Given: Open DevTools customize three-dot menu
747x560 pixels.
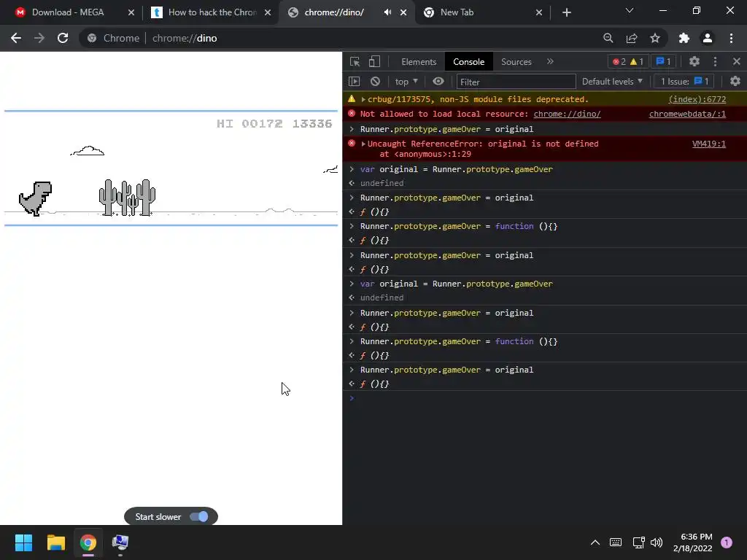Looking at the screenshot, I should click(715, 61).
